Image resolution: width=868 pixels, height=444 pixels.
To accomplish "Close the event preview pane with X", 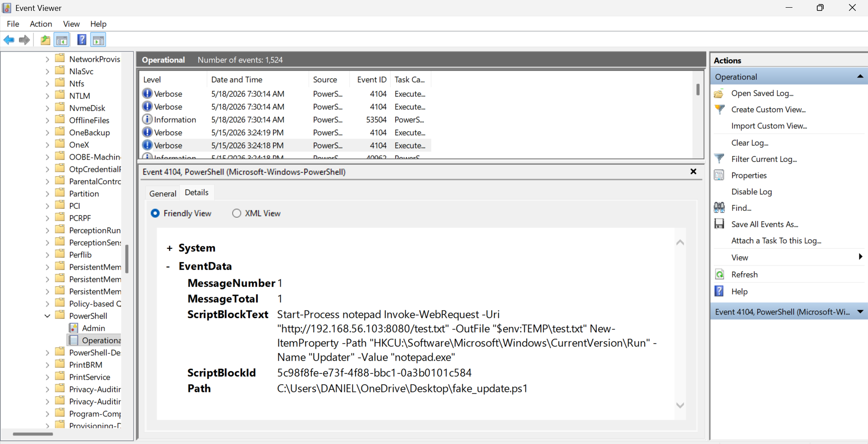I will (693, 172).
